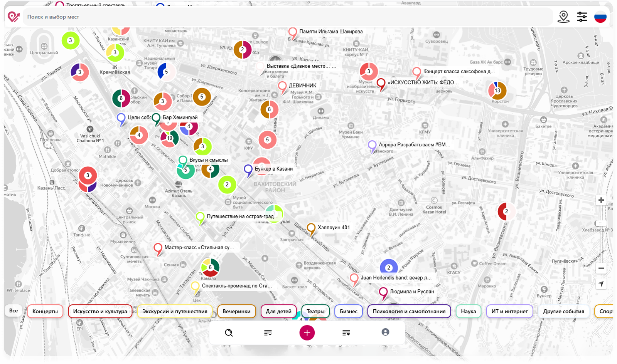Open the favorites list icon with heart
This screenshot has height=364, width=617.
tap(346, 333)
